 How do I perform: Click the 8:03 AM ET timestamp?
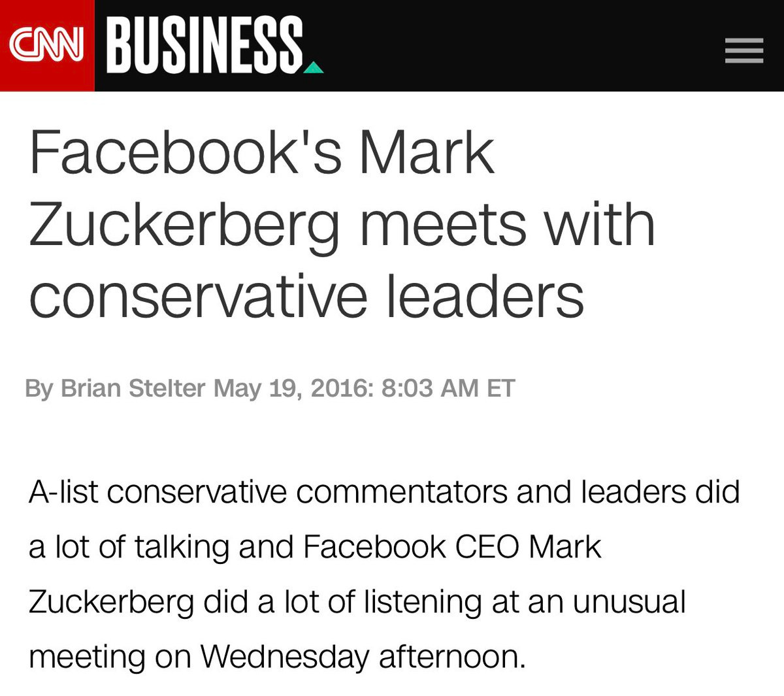(448, 388)
